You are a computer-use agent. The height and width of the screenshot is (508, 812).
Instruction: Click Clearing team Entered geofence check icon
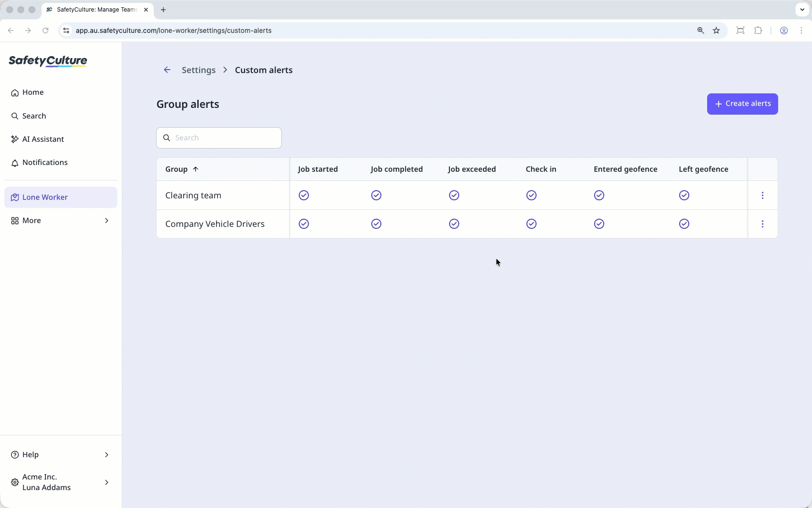pyautogui.click(x=599, y=195)
